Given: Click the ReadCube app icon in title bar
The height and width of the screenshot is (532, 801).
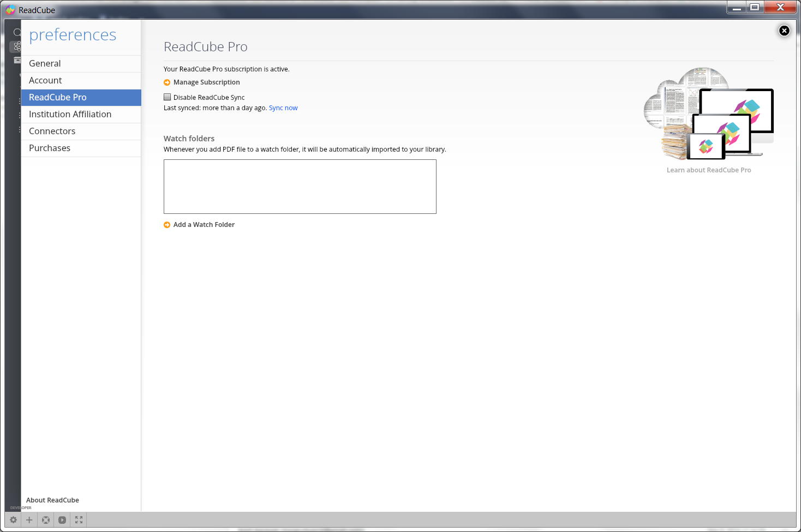Looking at the screenshot, I should click(x=10, y=10).
